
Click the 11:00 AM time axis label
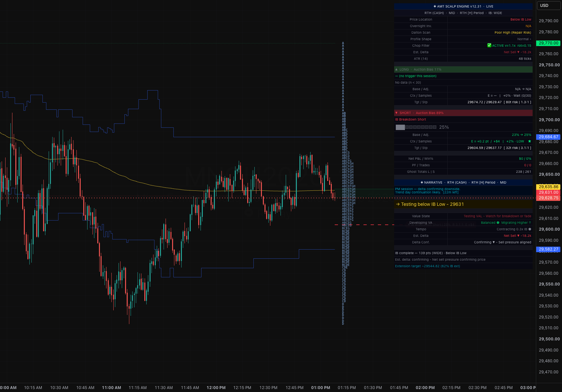(x=112, y=388)
